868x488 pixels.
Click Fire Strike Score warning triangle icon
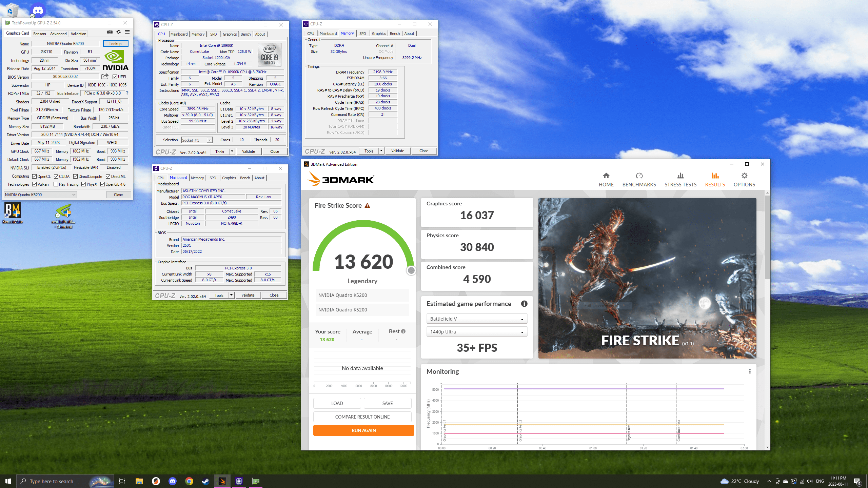tap(367, 205)
